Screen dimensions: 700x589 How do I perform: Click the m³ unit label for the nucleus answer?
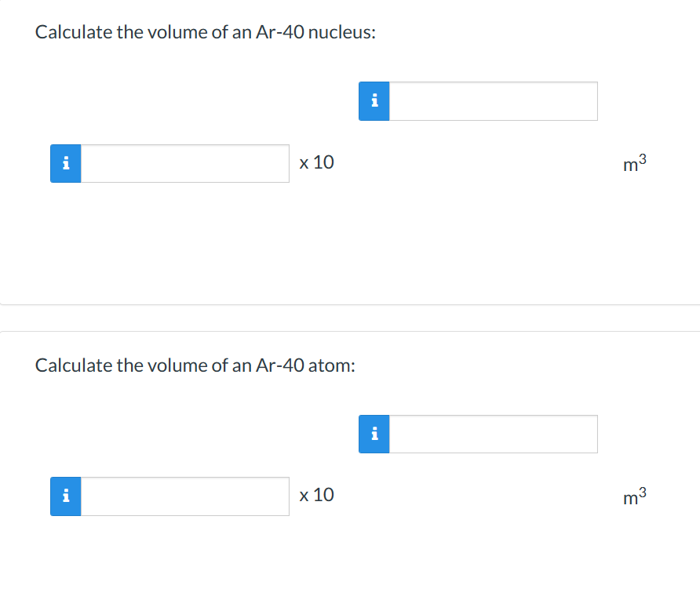pos(633,163)
